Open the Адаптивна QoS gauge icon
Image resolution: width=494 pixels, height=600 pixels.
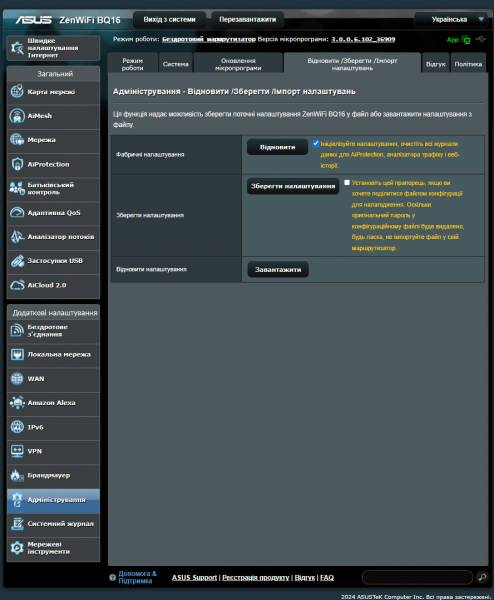coord(17,212)
